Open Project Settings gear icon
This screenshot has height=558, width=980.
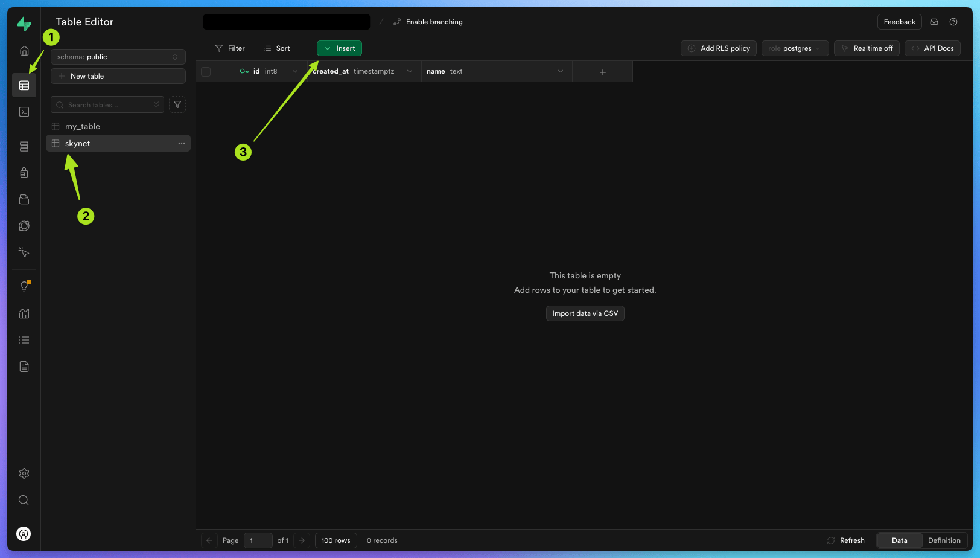click(24, 473)
